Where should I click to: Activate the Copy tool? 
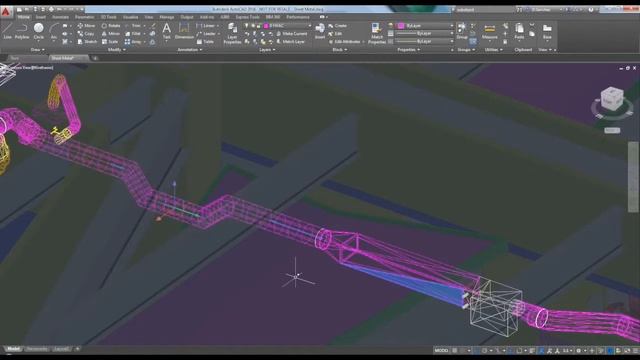coord(86,33)
